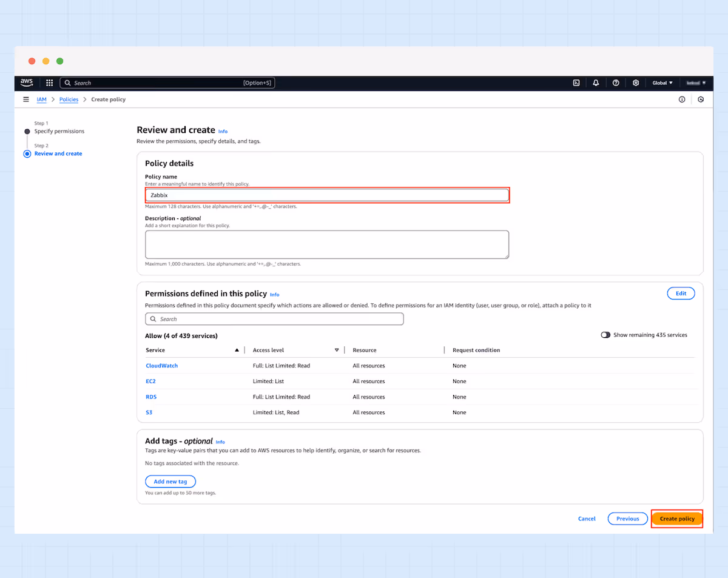This screenshot has width=728, height=578.
Task: Click the Edit permissions button
Action: 681,294
